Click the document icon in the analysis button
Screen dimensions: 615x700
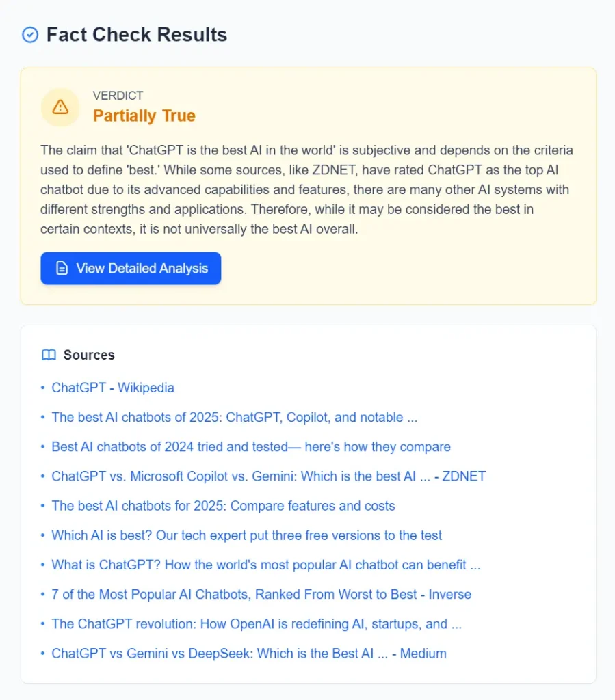[62, 269]
